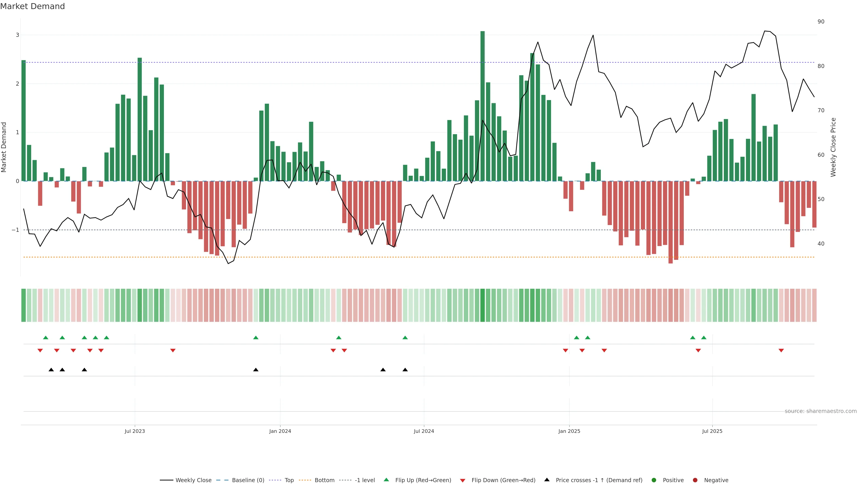The image size is (868, 488).
Task: Click the Flip Down red triangle legend icon
Action: coord(462,480)
